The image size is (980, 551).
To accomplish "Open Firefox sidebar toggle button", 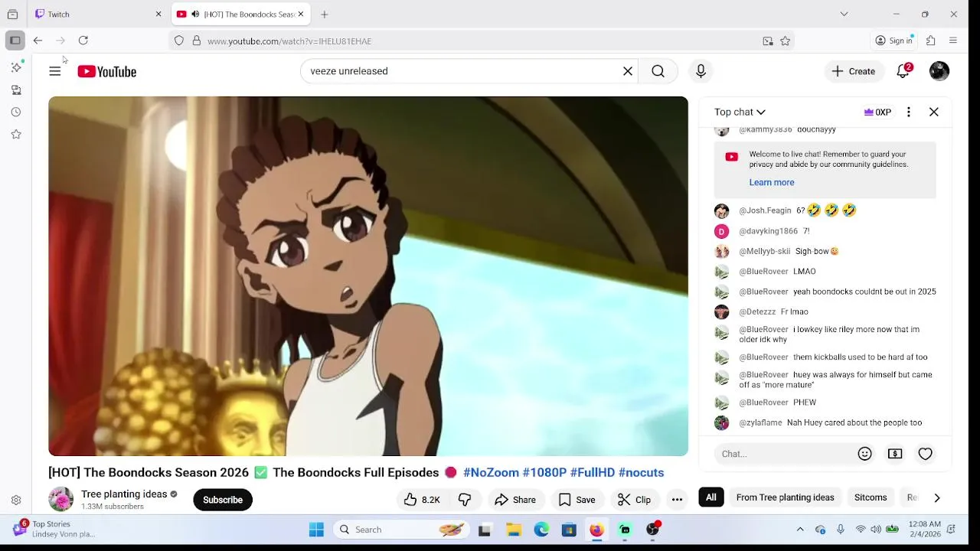I will point(15,41).
